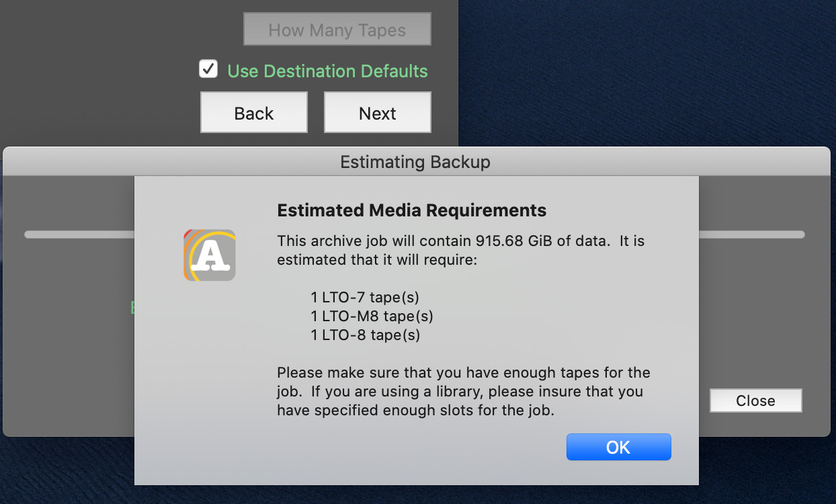Viewport: 836px width, 504px height.
Task: Go to the Next step
Action: (x=377, y=113)
